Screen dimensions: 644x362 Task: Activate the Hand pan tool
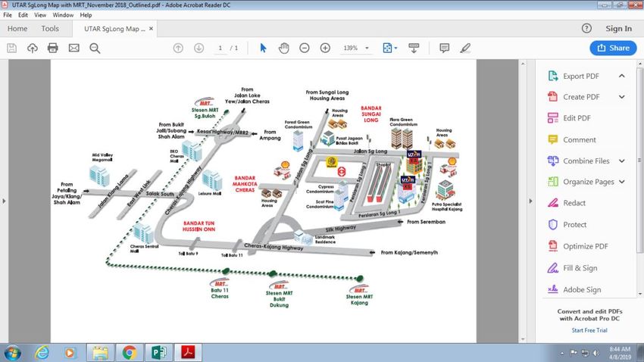coord(284,48)
